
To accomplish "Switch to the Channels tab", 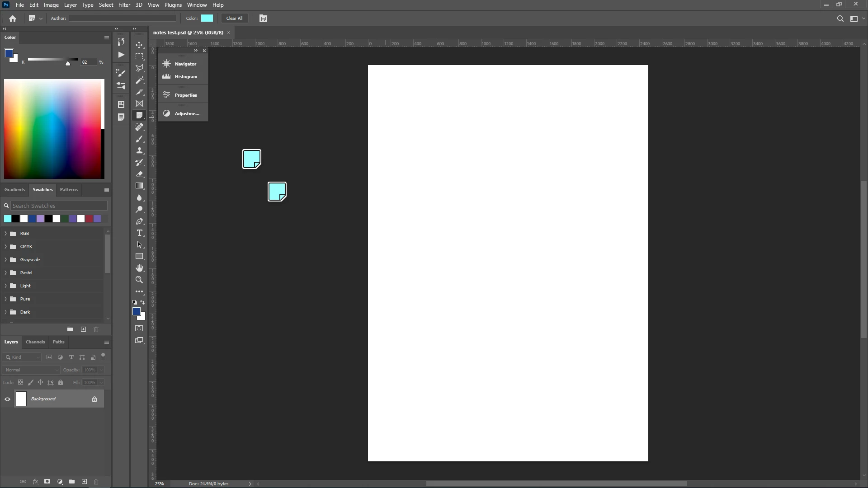I will 35,342.
